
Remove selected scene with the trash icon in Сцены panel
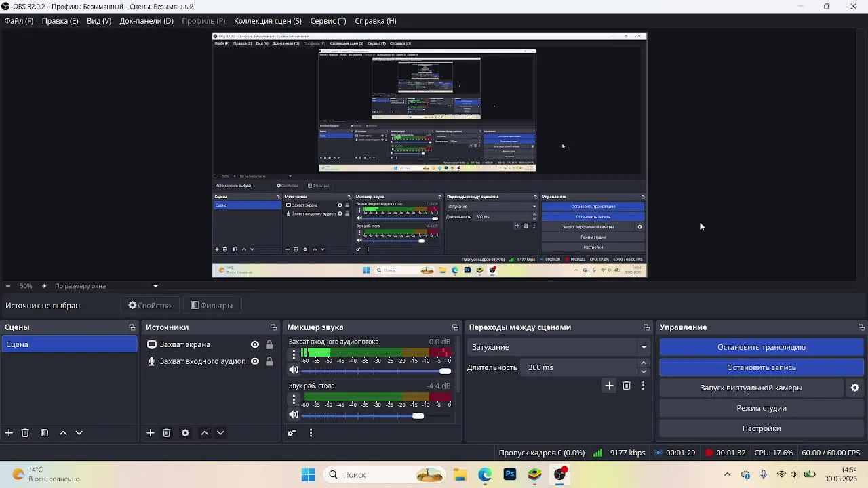tap(25, 433)
